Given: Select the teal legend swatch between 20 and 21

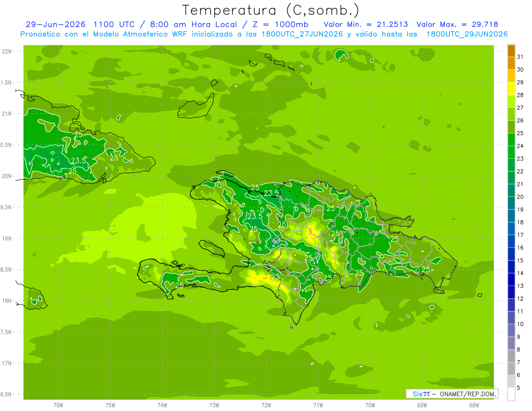Looking at the screenshot, I should coord(511,191).
